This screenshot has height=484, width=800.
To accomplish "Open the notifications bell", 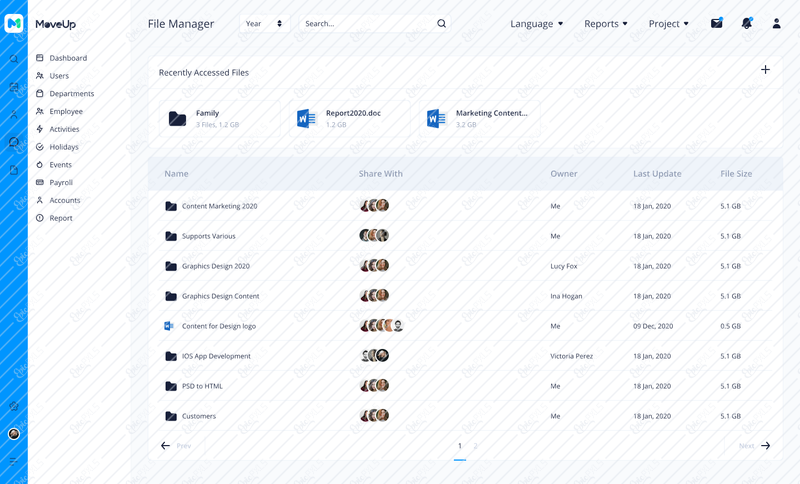I will [747, 23].
